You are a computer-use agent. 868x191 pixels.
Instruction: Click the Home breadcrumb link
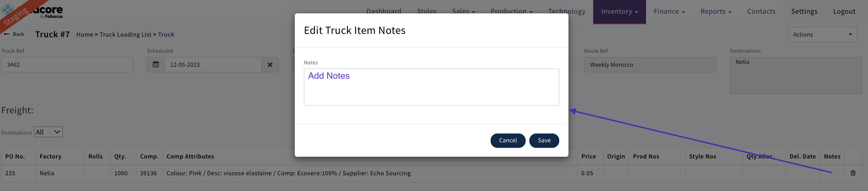[x=85, y=35]
